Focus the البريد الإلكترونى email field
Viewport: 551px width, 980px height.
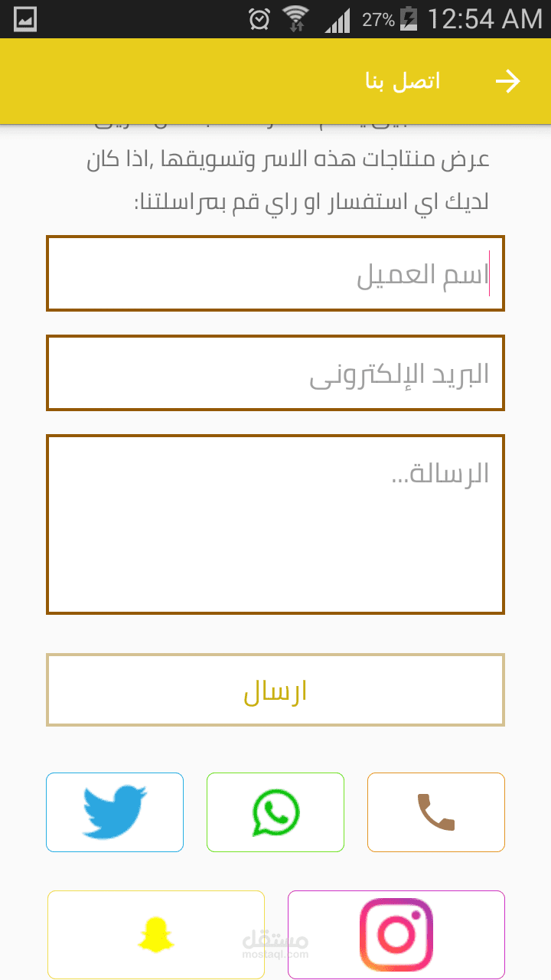(275, 373)
